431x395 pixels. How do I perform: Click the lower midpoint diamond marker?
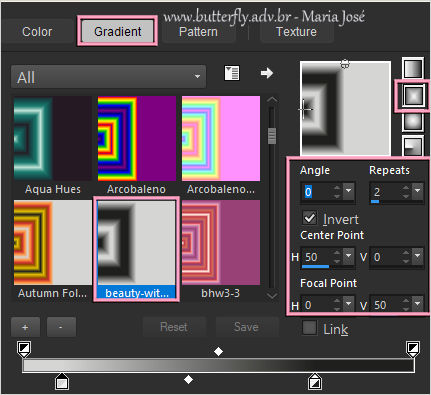click(188, 379)
